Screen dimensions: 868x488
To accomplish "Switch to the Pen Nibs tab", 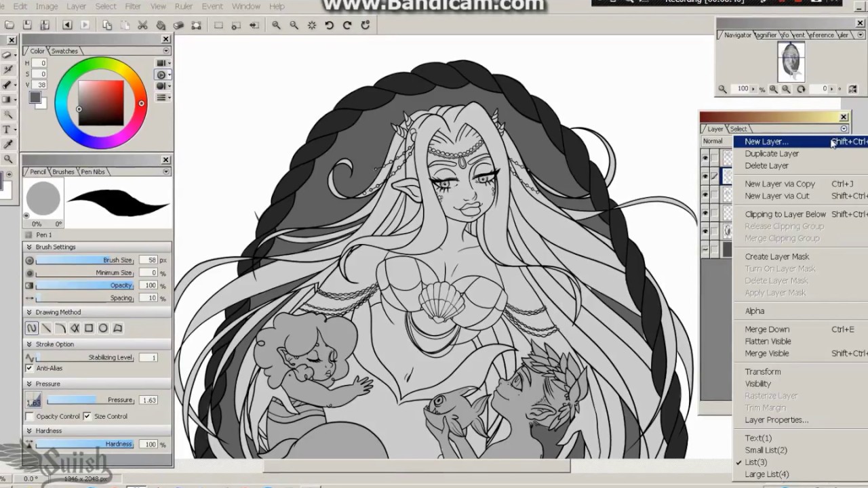I will 93,171.
